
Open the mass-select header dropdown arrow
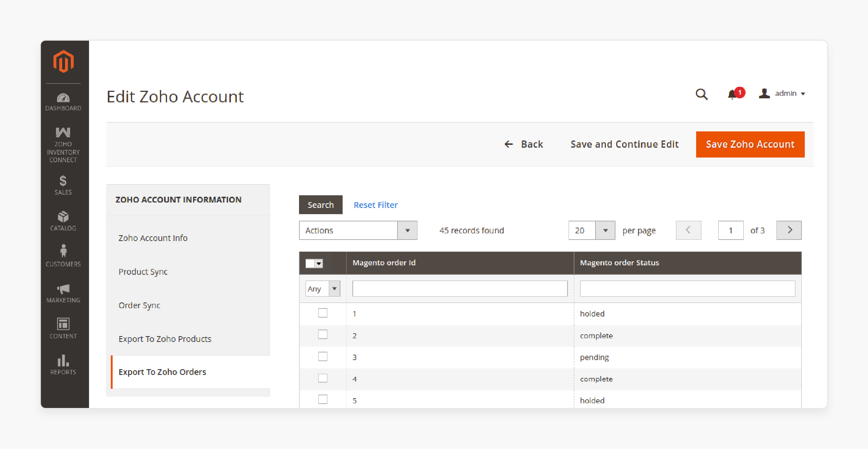coord(319,264)
